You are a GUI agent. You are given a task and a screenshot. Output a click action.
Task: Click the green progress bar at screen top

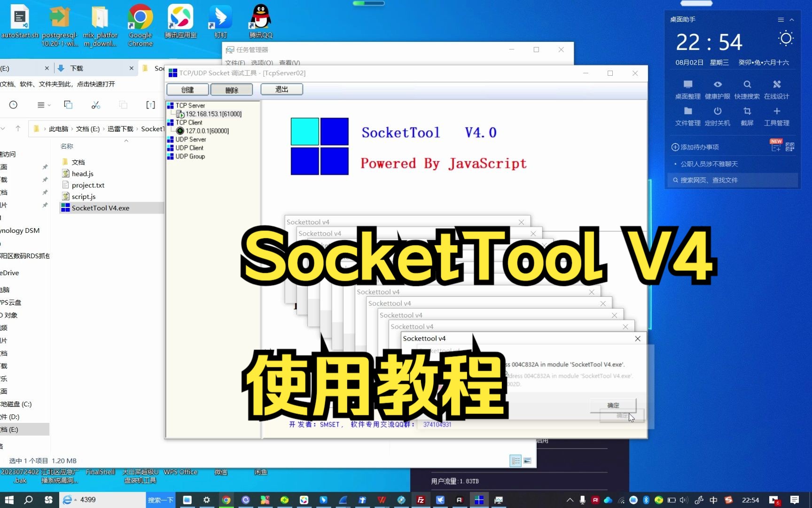click(x=368, y=3)
